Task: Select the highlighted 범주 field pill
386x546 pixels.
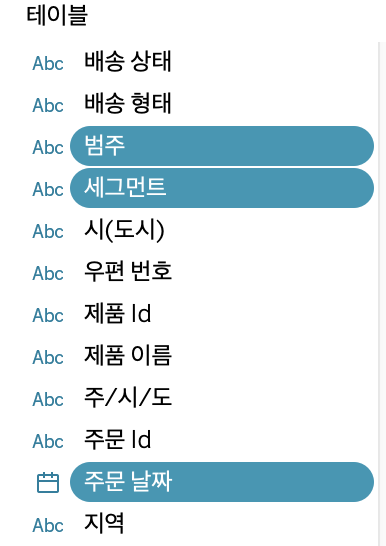Action: coord(222,146)
